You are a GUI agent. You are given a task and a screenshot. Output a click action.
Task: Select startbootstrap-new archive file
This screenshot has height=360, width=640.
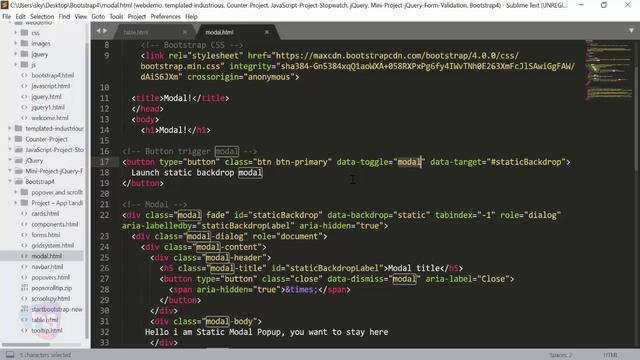[x=57, y=309]
